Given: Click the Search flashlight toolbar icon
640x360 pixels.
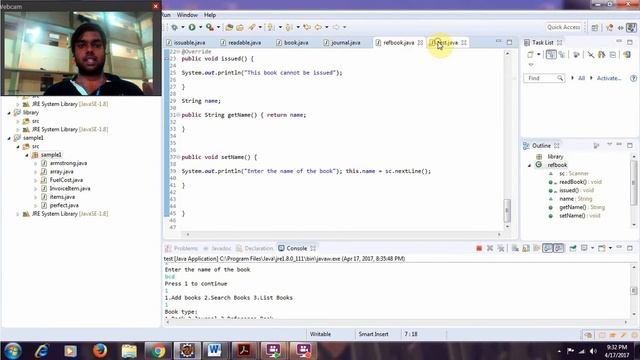Looking at the screenshot, I should coord(252,27).
